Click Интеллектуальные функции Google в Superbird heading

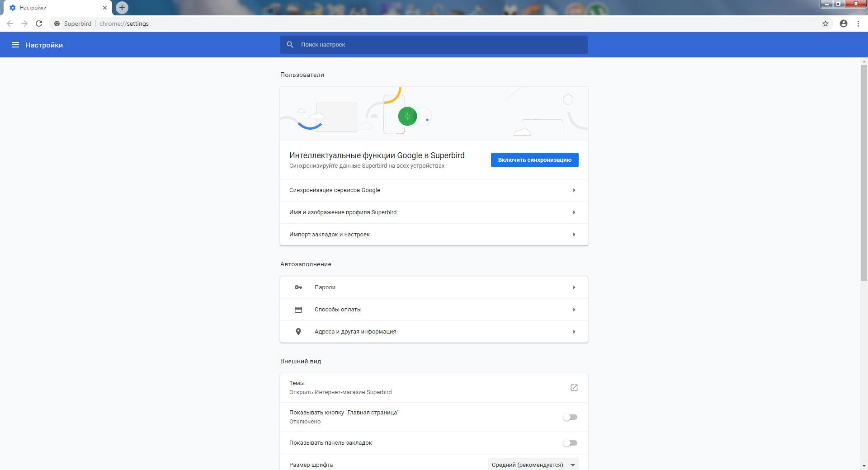click(x=377, y=155)
